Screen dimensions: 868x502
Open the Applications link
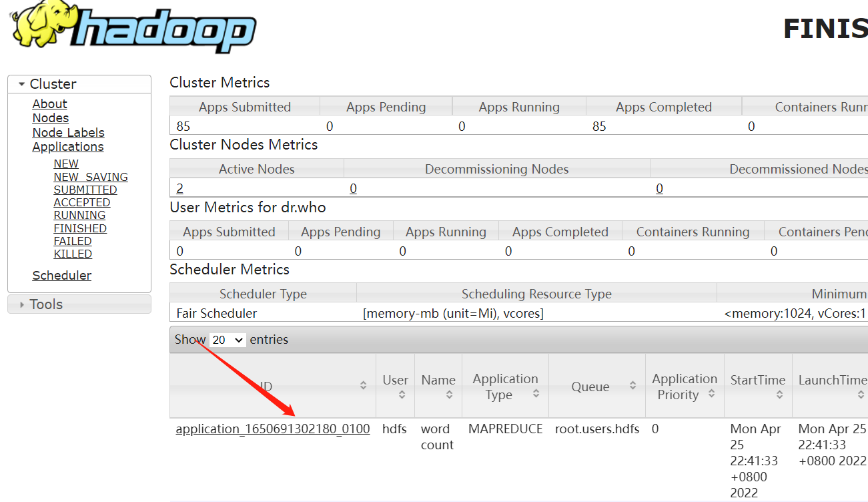click(x=68, y=147)
